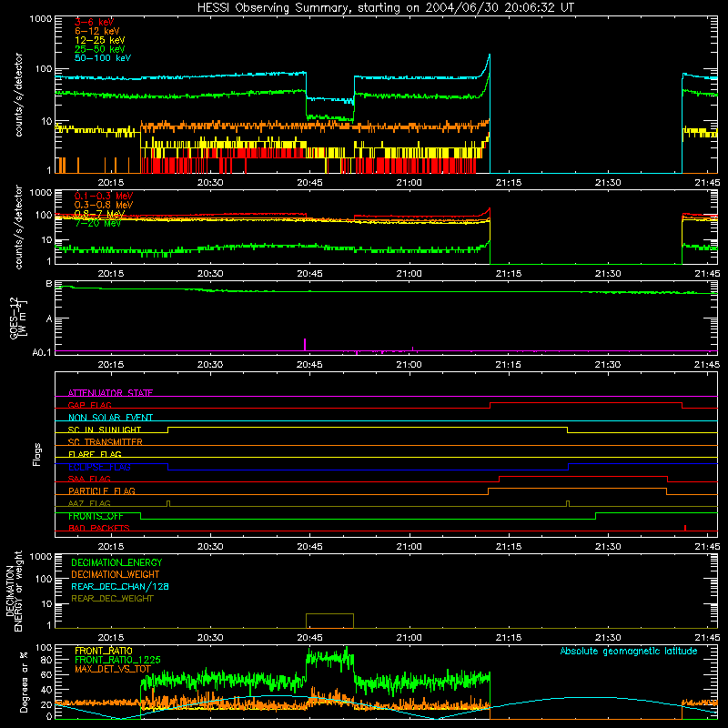Click the SC_TRANSMITTER flag label
This screenshot has width=728, height=728.
coord(106,442)
